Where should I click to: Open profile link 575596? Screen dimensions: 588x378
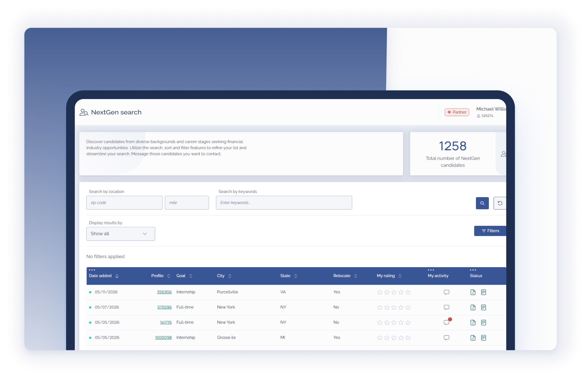pyautogui.click(x=164, y=307)
